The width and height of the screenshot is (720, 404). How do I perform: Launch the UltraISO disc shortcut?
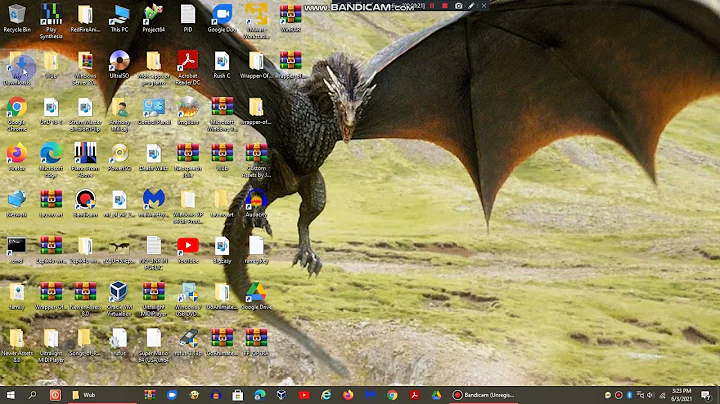[x=119, y=64]
